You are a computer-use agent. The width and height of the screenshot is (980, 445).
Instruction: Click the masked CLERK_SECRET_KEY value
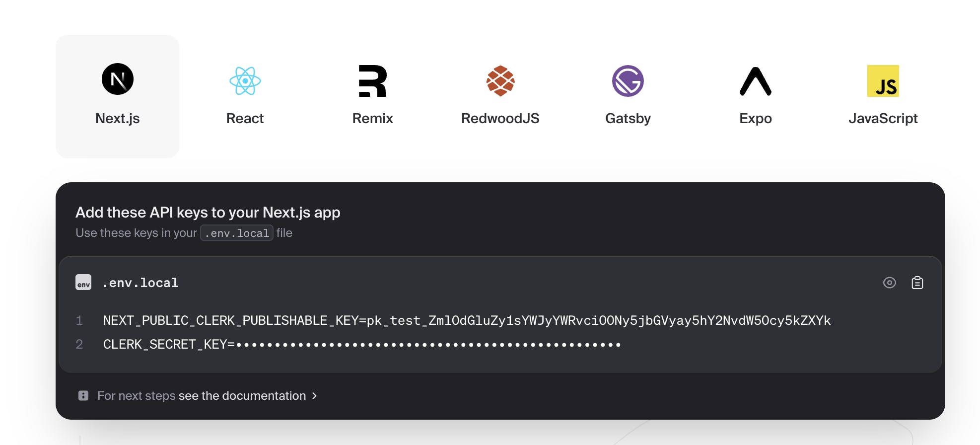pyautogui.click(x=428, y=345)
